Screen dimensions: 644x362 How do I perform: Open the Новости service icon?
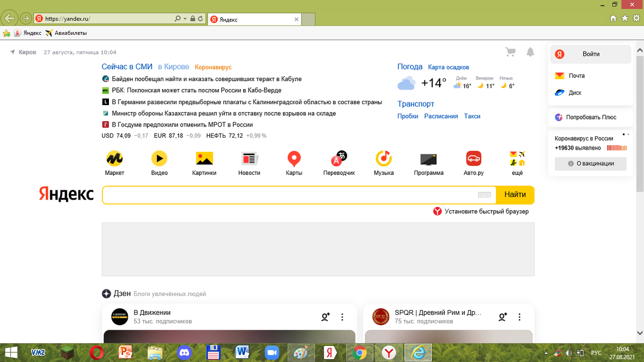pos(250,158)
